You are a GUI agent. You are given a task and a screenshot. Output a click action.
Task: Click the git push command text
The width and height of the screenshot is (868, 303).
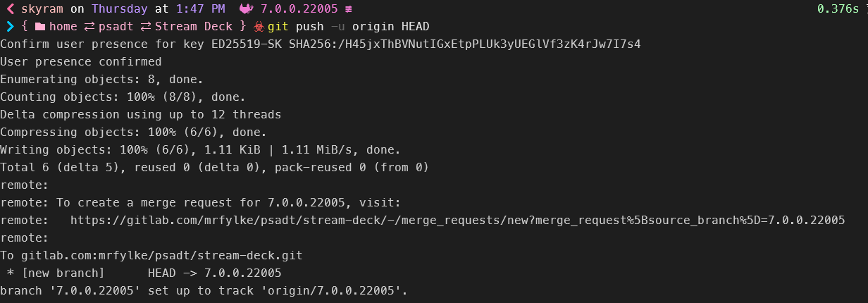(x=295, y=27)
